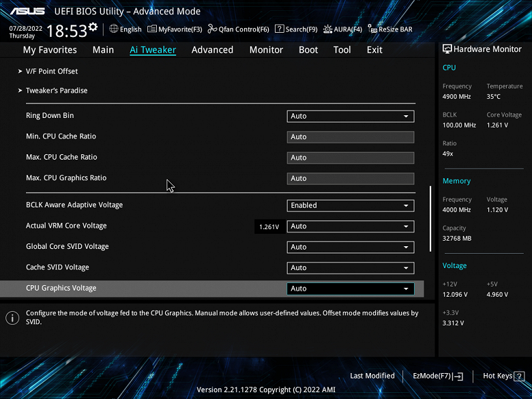Switch to the Main tab
Image resolution: width=532 pixels, height=399 pixels.
click(x=103, y=50)
